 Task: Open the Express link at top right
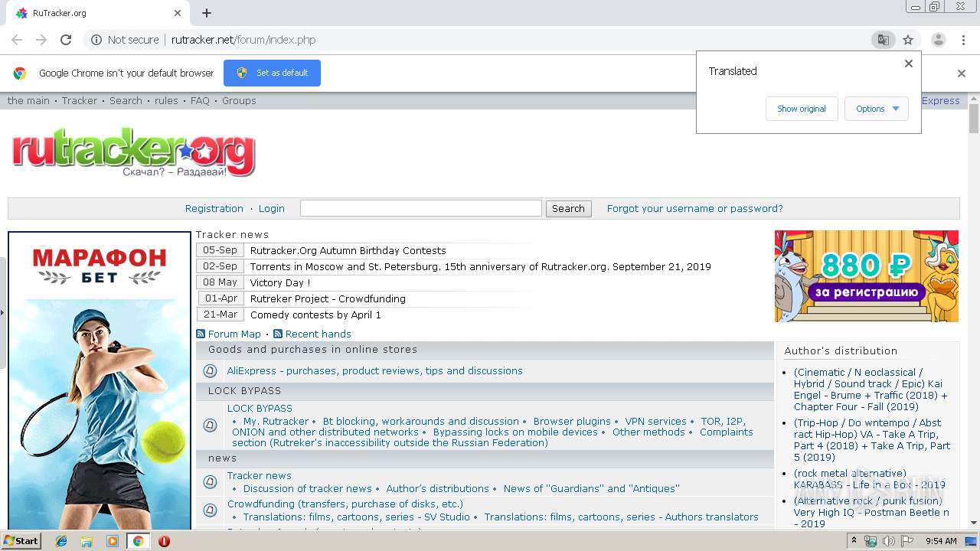tap(941, 100)
